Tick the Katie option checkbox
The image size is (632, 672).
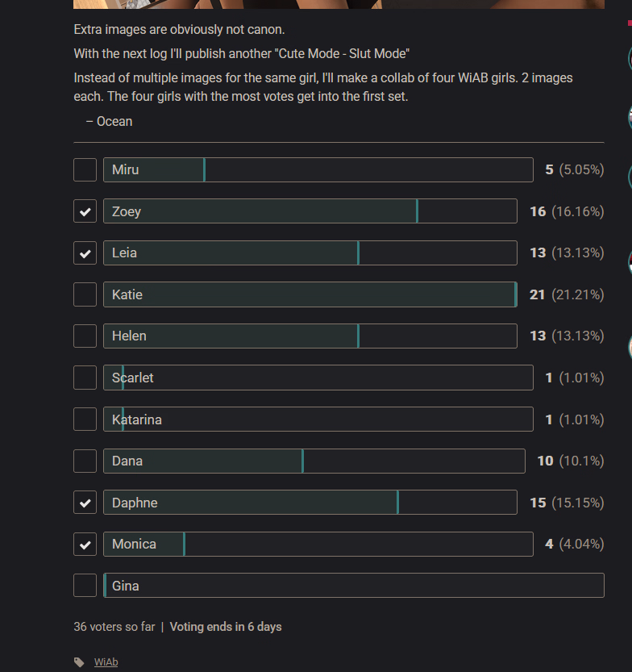[x=85, y=294]
